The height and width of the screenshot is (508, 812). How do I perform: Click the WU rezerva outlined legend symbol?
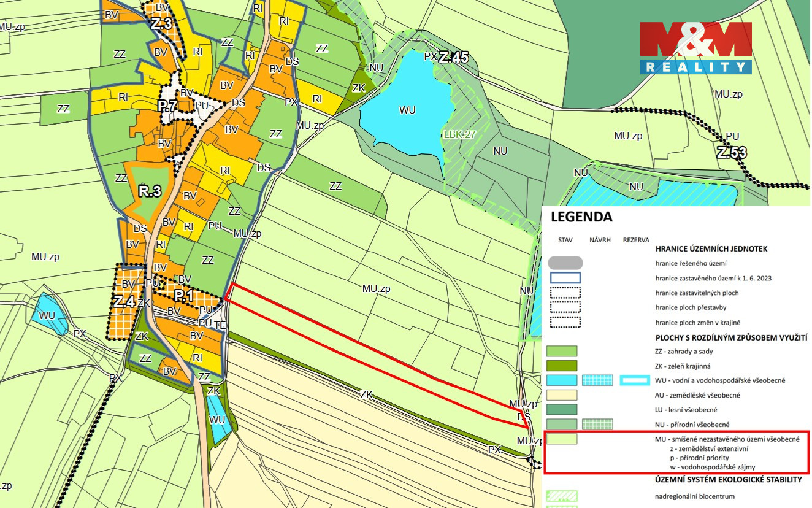634,380
